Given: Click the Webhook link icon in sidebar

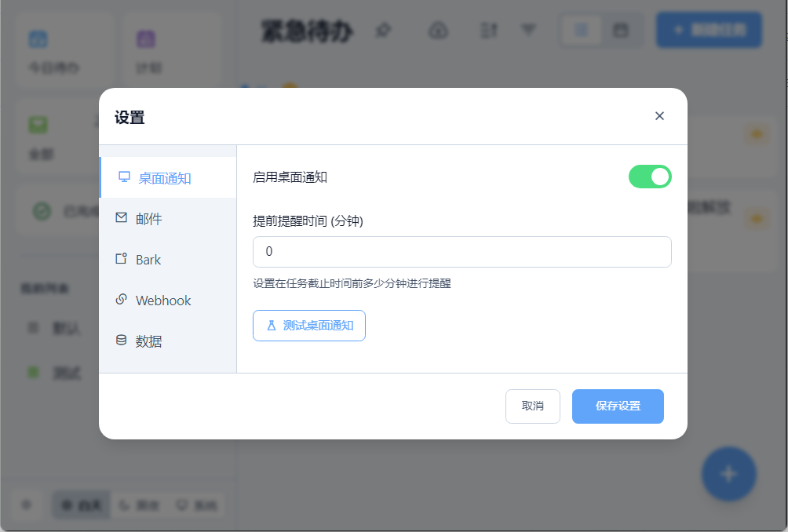Looking at the screenshot, I should pyautogui.click(x=121, y=300).
